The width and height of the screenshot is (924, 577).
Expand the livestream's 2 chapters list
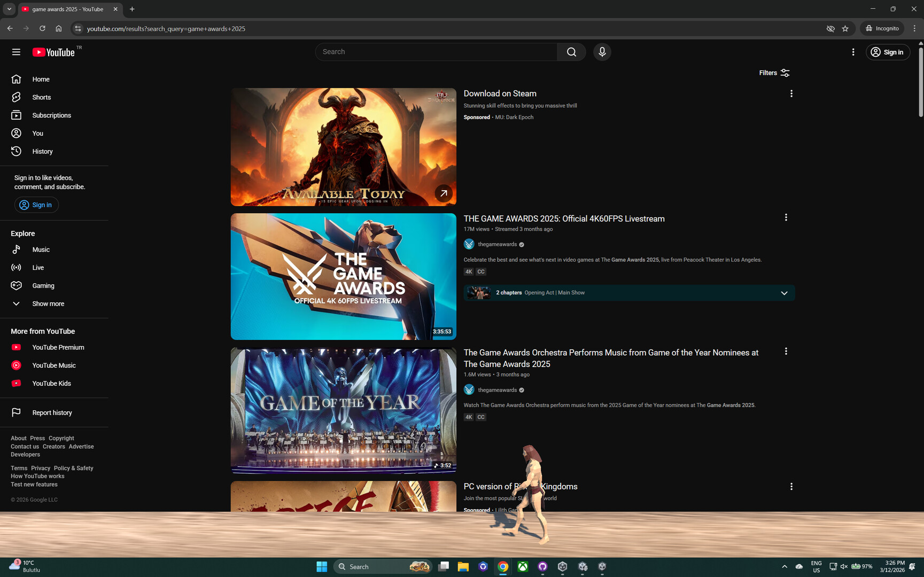click(784, 293)
